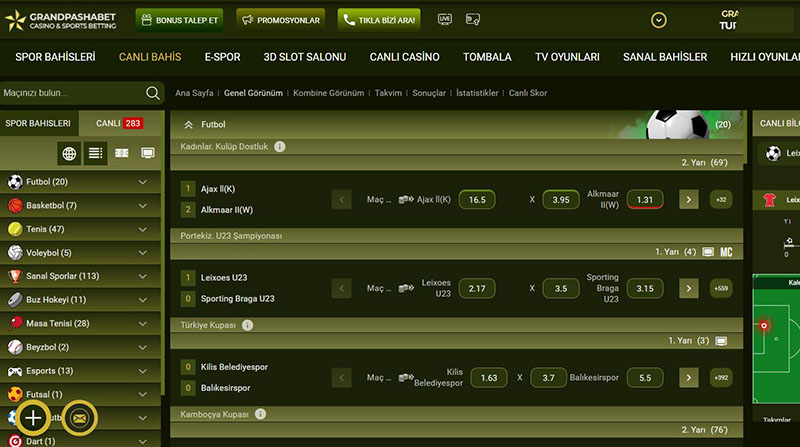This screenshot has height=447, width=800.
Task: Pick Balıkesirspor odds 5.5
Action: coord(644,378)
